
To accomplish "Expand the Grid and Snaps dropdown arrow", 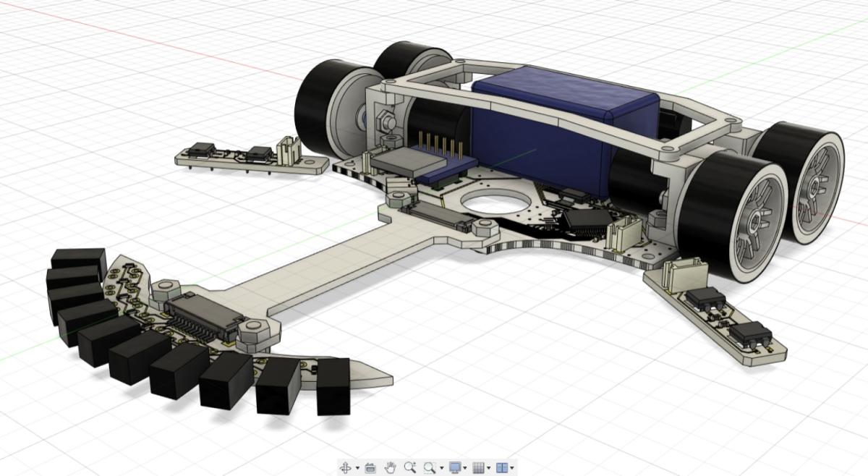I will (x=490, y=468).
